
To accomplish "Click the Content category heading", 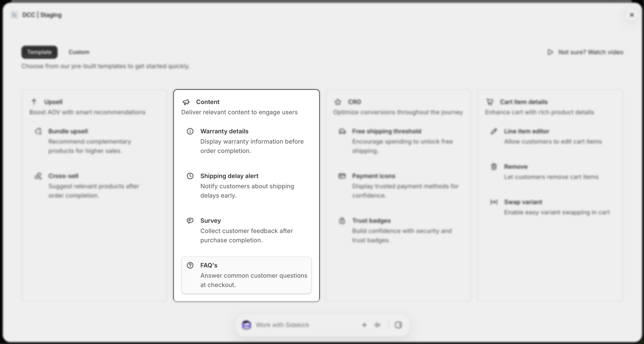I will pyautogui.click(x=208, y=102).
